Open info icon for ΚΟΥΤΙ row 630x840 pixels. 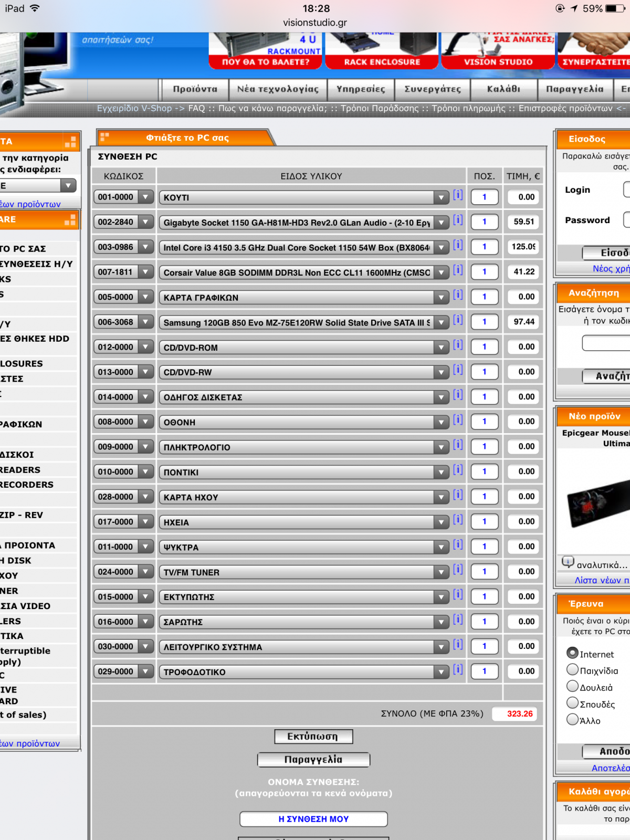(458, 195)
